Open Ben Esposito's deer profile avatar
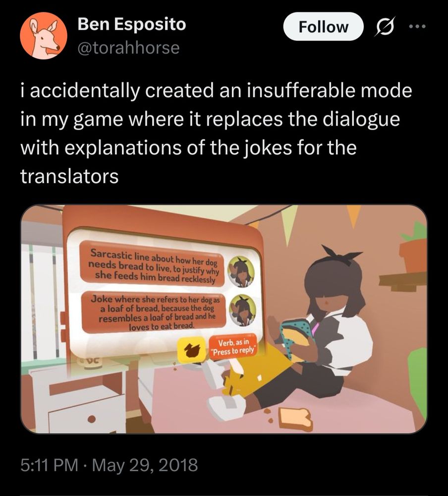Screen dimensions: 448x496 pyautogui.click(x=44, y=35)
